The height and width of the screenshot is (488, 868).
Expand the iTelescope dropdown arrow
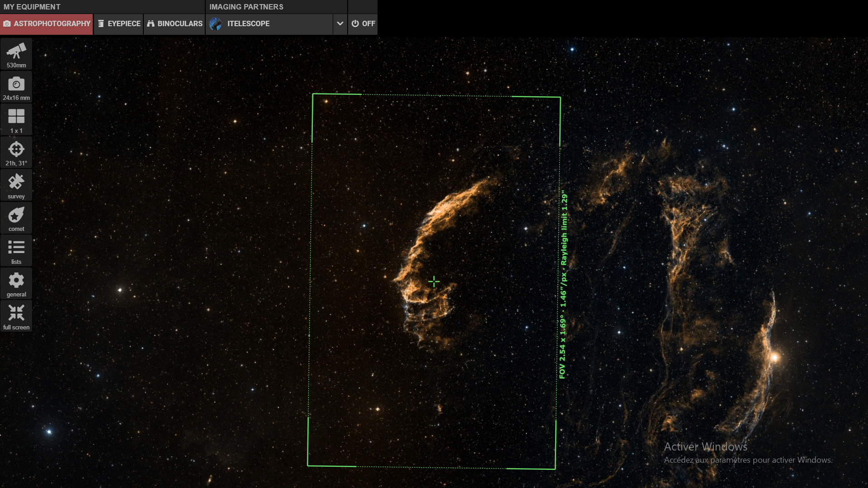[340, 23]
